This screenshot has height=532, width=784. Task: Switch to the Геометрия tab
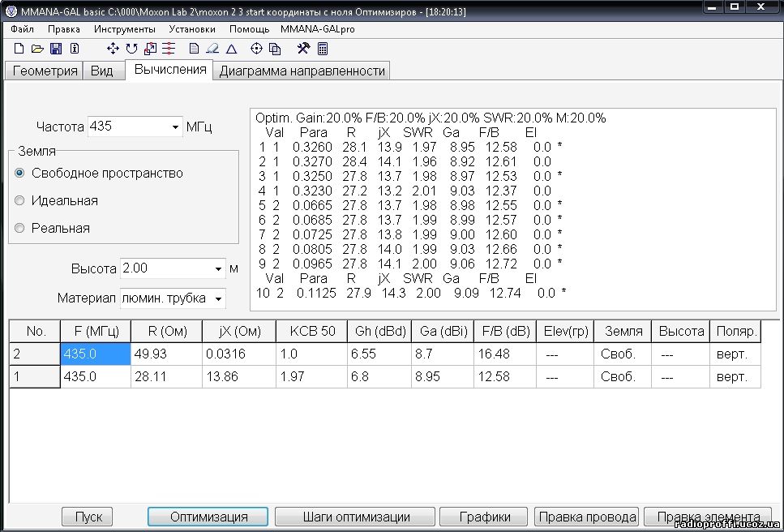(x=45, y=71)
